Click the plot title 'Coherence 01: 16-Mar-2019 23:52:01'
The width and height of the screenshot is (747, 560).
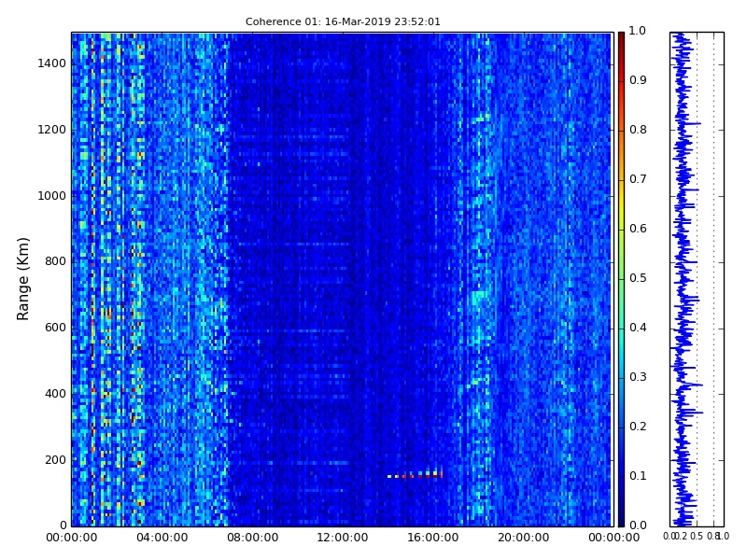click(x=343, y=21)
